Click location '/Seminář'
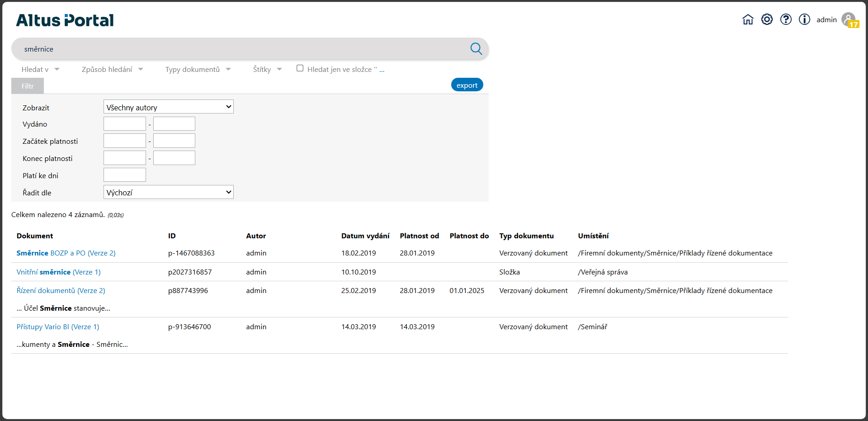This screenshot has width=868, height=421. pyautogui.click(x=592, y=327)
